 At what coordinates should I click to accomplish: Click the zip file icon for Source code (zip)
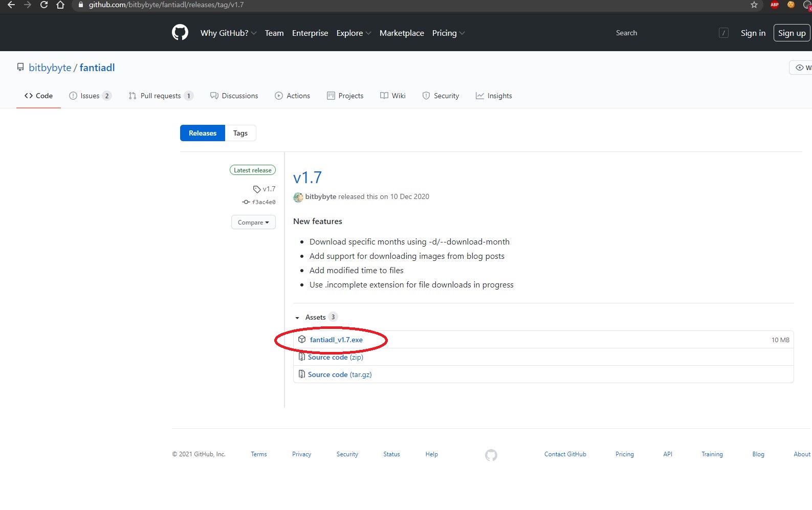click(302, 357)
